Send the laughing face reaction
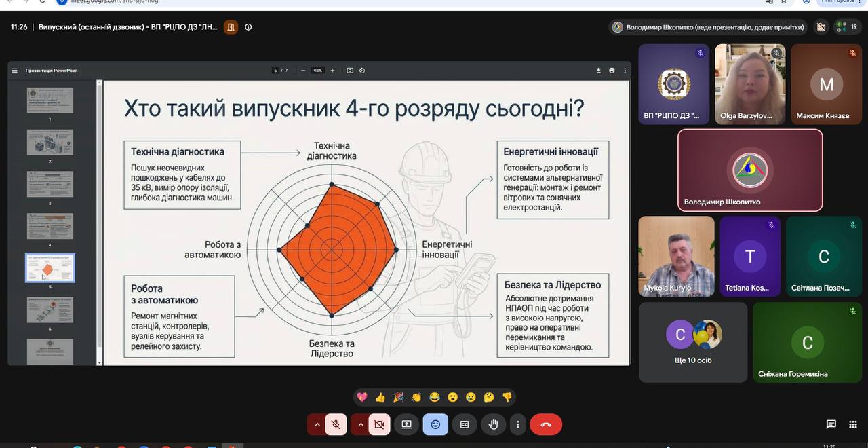Image resolution: width=868 pixels, height=448 pixels. point(435,397)
